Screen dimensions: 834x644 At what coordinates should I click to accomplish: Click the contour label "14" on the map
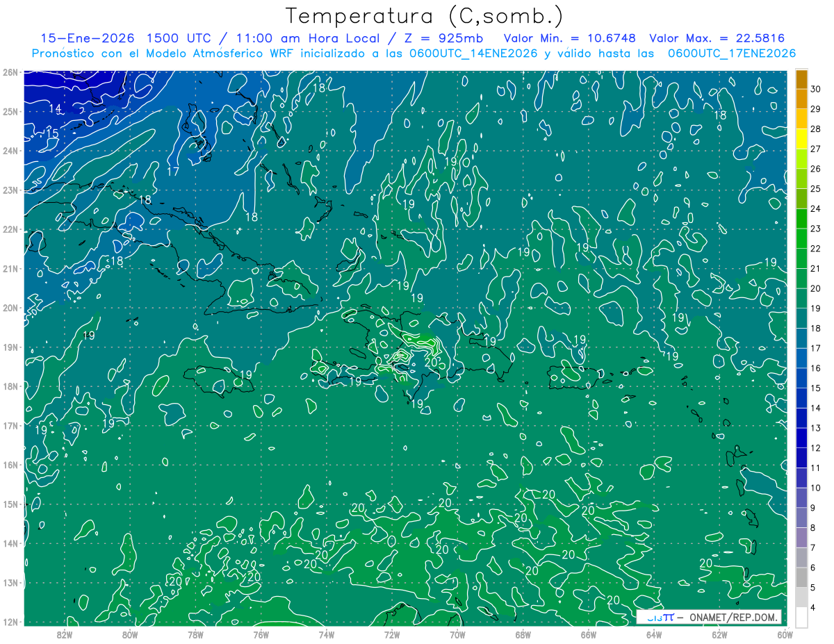pyautogui.click(x=56, y=109)
